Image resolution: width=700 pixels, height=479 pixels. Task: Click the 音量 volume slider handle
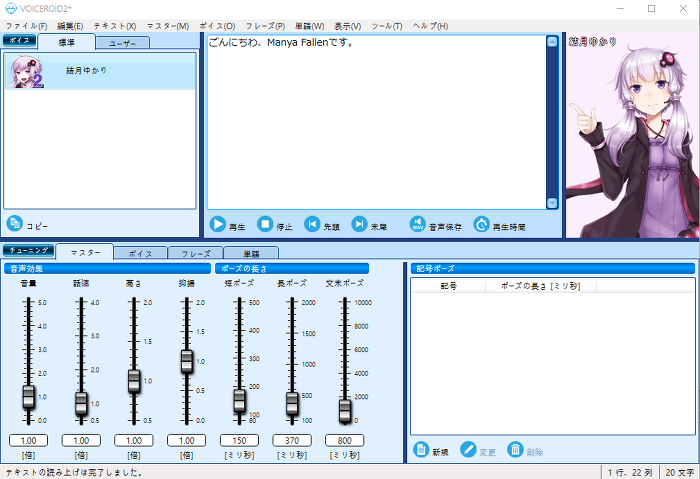[x=29, y=397]
